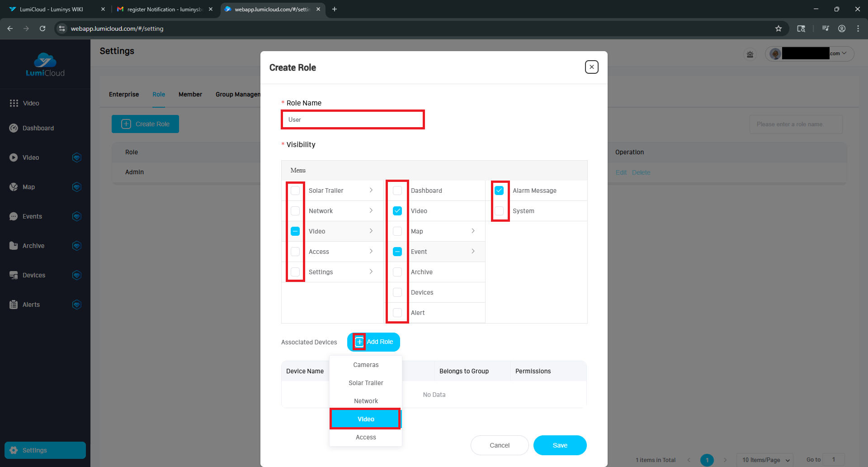Bookmark this page with star icon
This screenshot has height=467, width=868.
[x=778, y=29]
